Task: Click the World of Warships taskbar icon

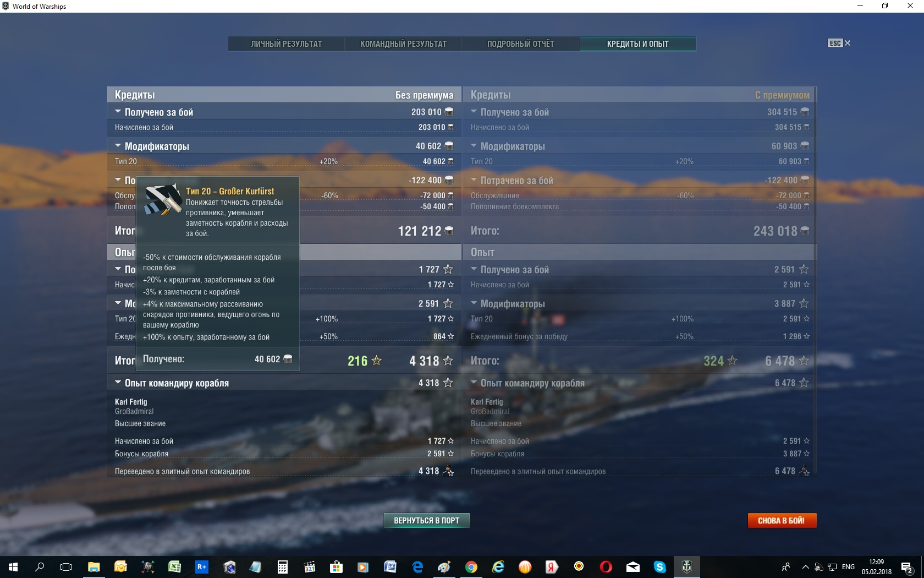Action: [x=686, y=566]
